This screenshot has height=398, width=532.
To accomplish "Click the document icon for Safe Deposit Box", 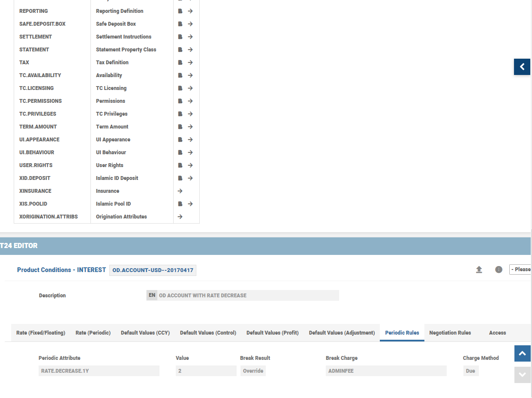I will [180, 24].
